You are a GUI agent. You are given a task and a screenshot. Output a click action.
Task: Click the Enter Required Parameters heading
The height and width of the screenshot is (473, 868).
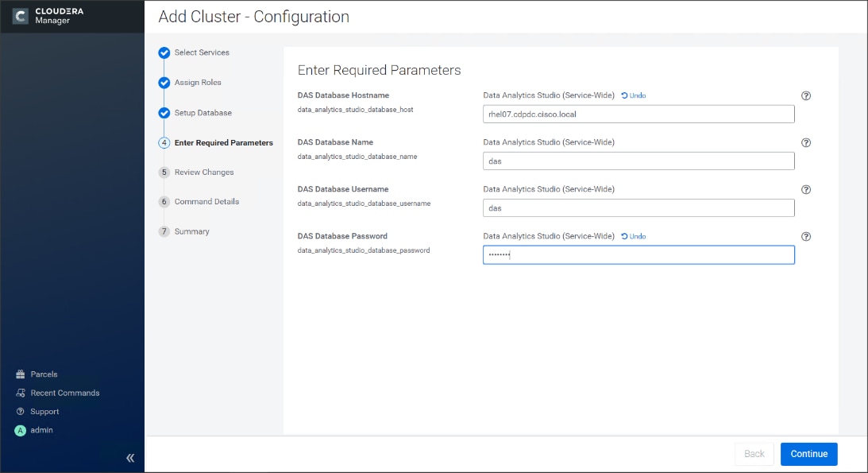[379, 70]
